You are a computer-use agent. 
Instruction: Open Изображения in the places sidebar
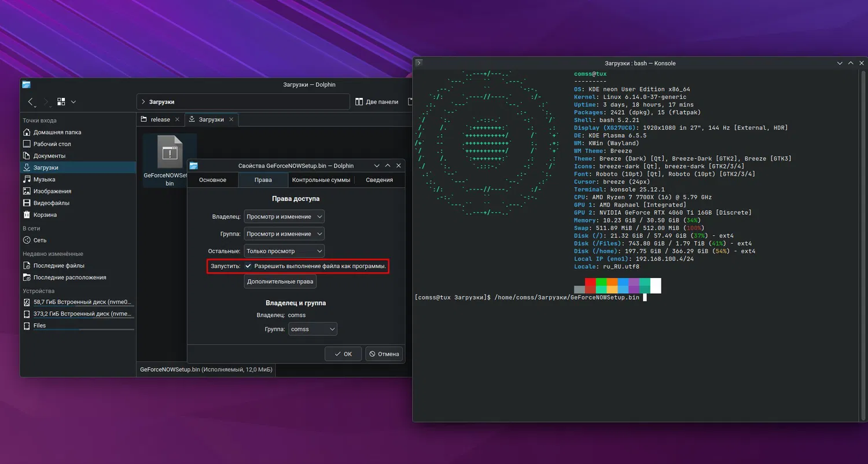78,191
